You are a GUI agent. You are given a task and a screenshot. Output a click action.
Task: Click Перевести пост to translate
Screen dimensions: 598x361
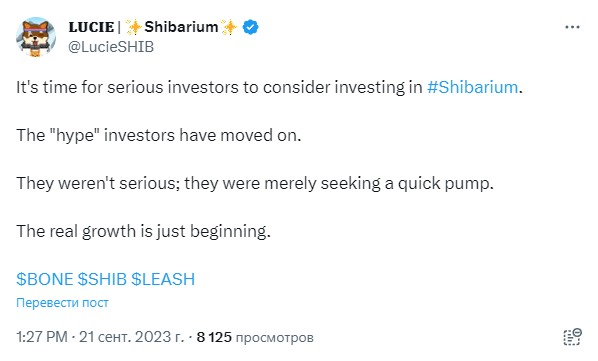(x=62, y=303)
